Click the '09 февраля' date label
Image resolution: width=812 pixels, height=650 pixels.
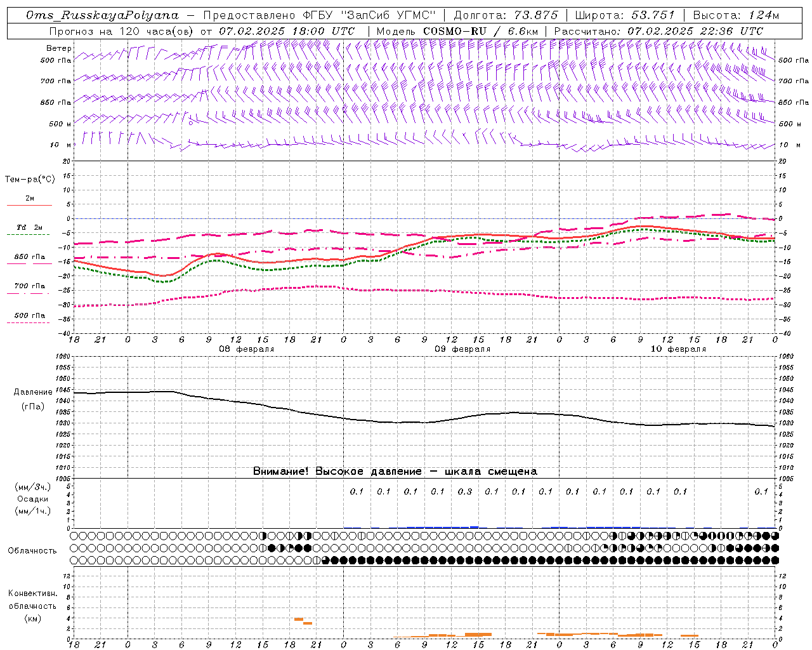(462, 349)
